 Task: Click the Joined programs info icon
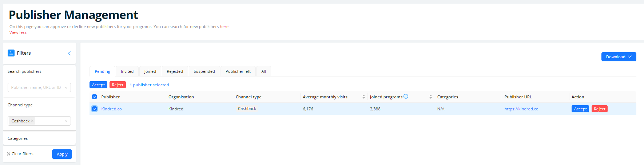click(x=406, y=97)
